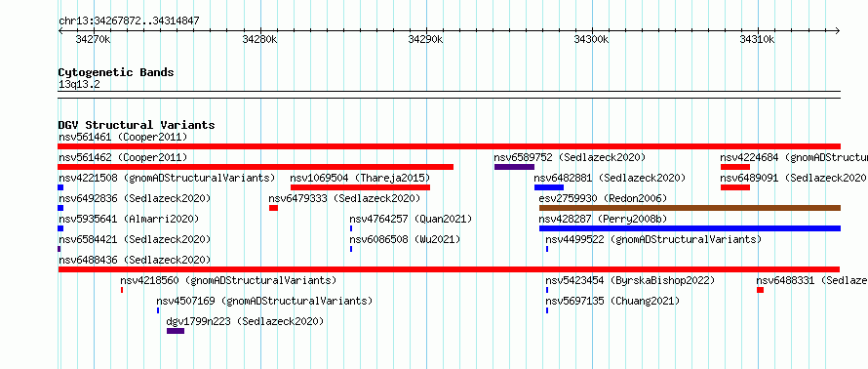Click the Cytogenetic Bands track title
The height and width of the screenshot is (369, 868).
pyautogui.click(x=116, y=72)
